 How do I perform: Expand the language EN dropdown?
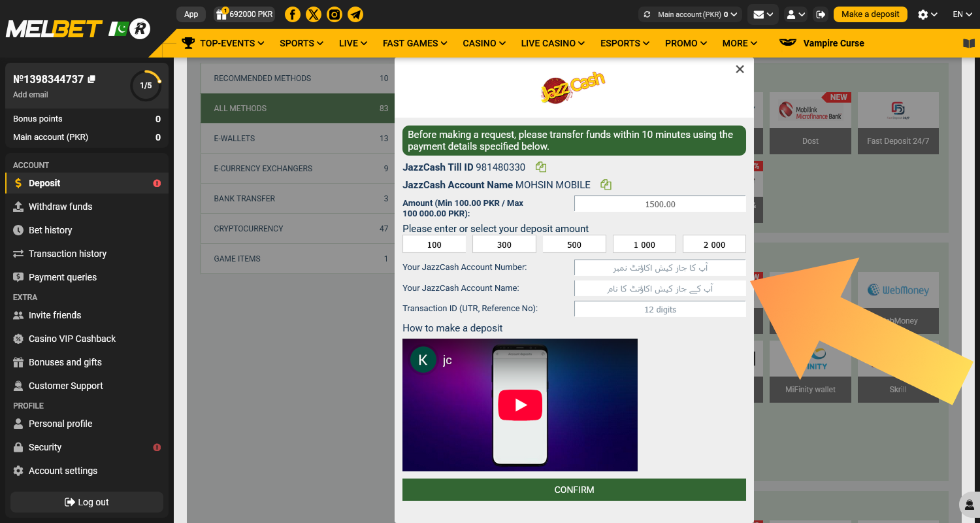click(x=962, y=14)
